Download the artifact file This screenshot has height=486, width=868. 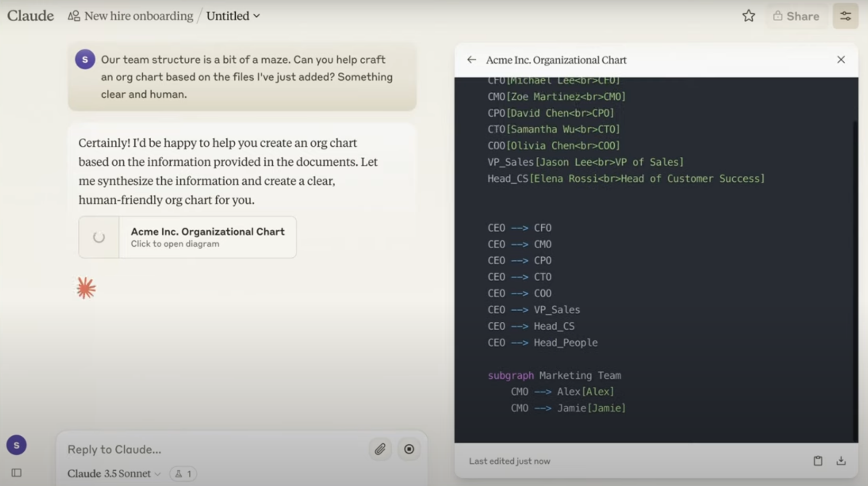pyautogui.click(x=841, y=461)
